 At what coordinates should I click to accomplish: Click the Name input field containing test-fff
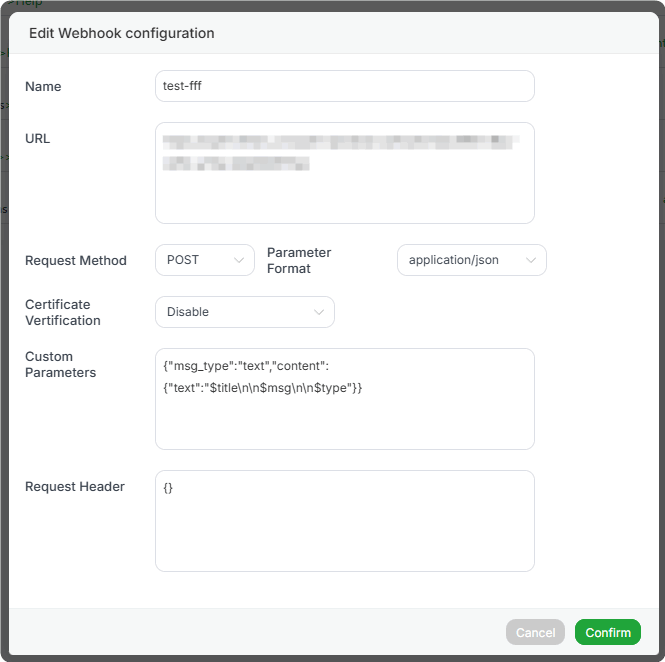344,86
